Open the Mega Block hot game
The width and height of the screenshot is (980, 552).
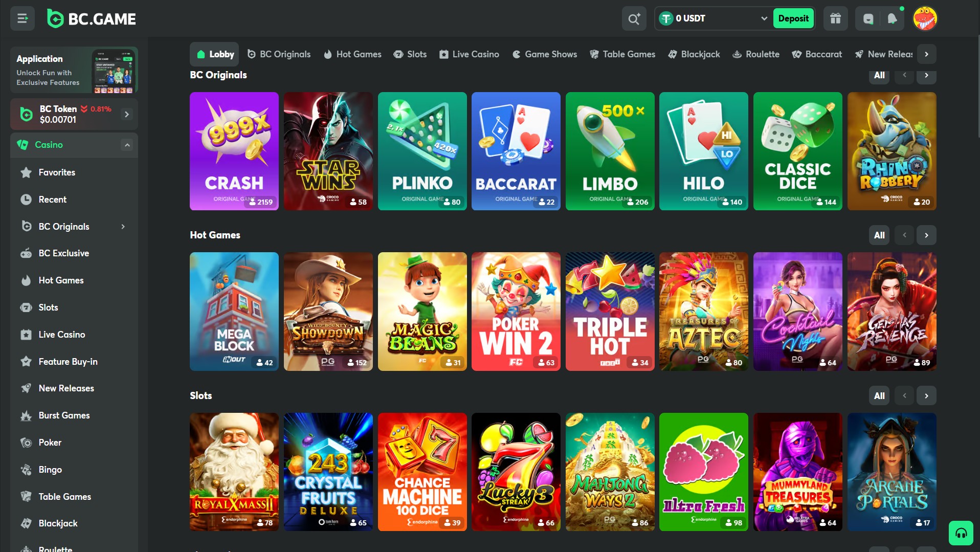(234, 312)
